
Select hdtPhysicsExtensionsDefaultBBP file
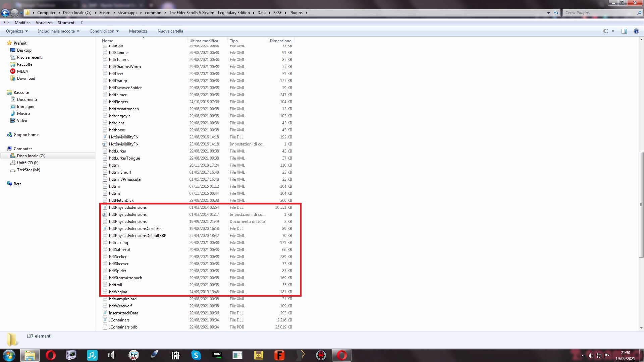[x=197, y=236]
